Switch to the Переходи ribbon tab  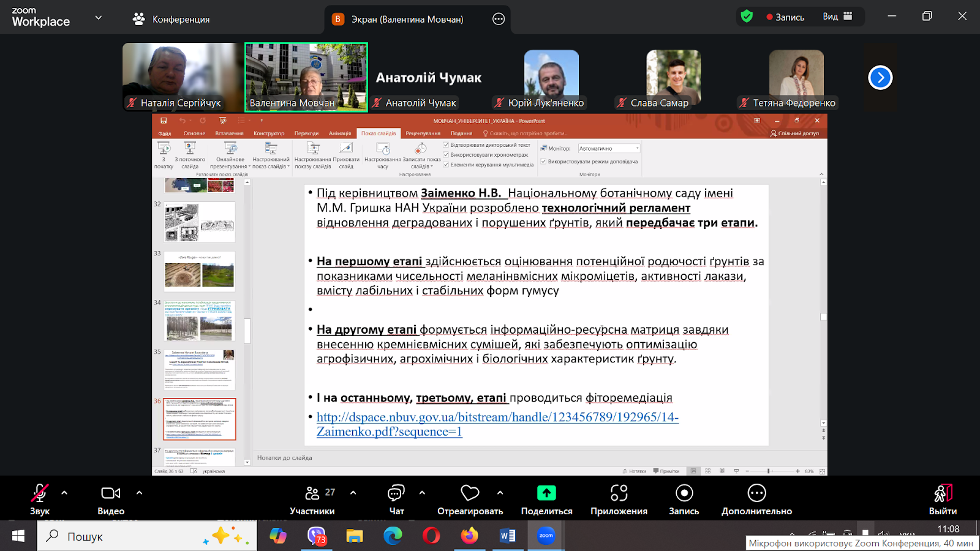[x=306, y=133]
